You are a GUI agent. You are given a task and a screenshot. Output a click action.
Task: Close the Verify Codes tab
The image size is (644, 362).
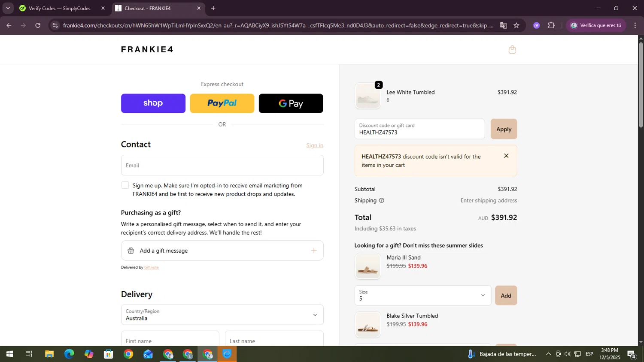pos(103,8)
